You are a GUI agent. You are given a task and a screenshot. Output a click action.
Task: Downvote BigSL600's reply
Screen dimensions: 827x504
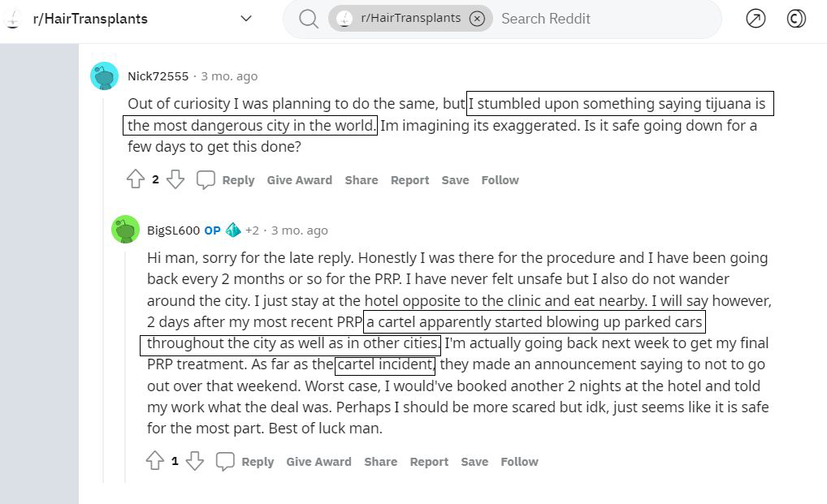tap(195, 462)
